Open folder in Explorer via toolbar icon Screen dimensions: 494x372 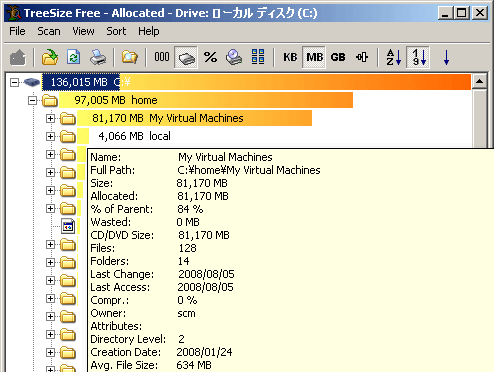click(x=130, y=57)
